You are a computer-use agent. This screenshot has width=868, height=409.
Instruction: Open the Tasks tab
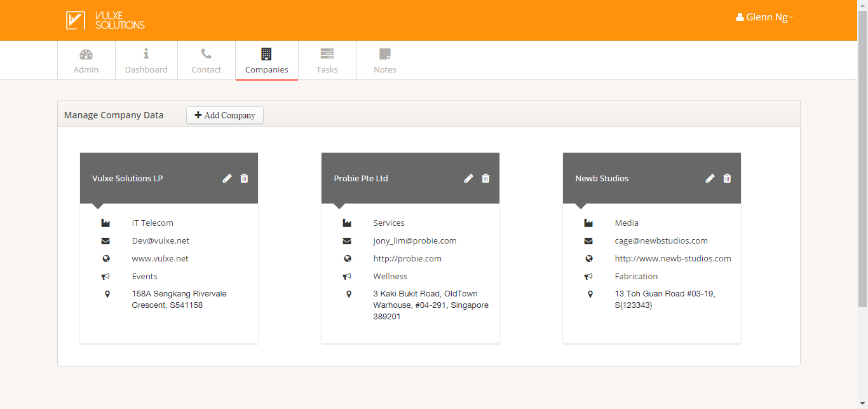pyautogui.click(x=327, y=61)
